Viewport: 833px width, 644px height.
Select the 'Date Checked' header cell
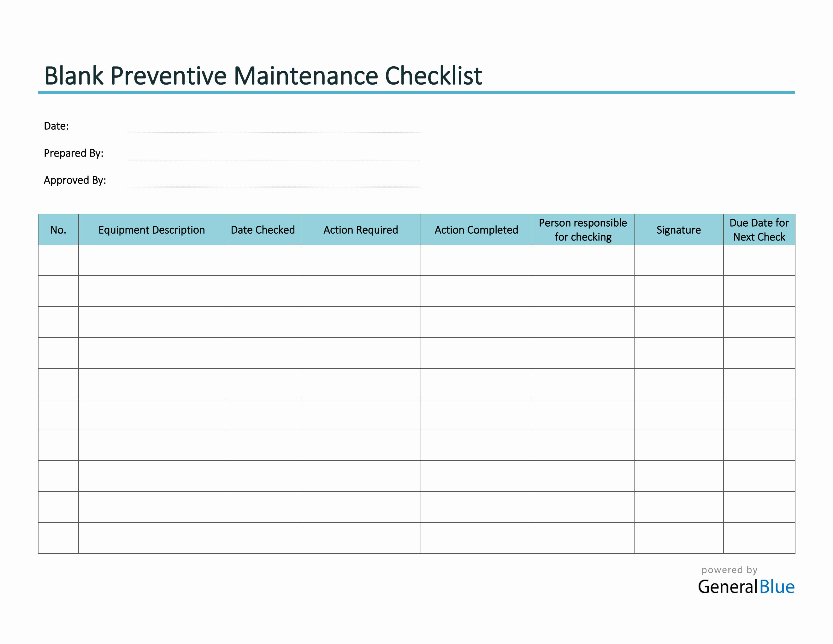click(263, 230)
